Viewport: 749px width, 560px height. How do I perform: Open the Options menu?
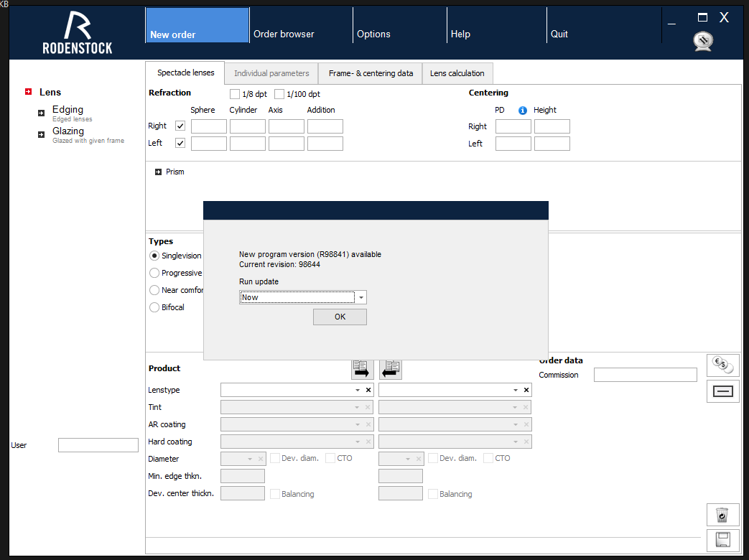click(400, 25)
